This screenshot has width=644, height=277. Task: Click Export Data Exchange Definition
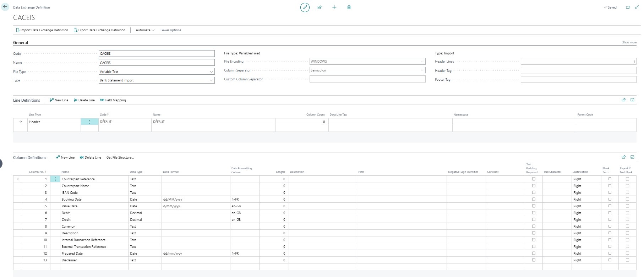[99, 30]
